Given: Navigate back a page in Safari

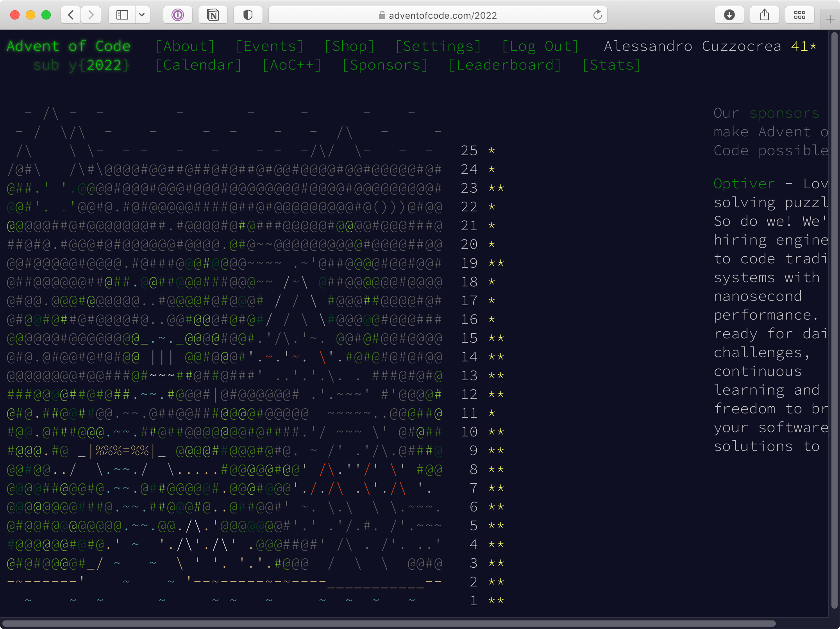Looking at the screenshot, I should coord(71,15).
